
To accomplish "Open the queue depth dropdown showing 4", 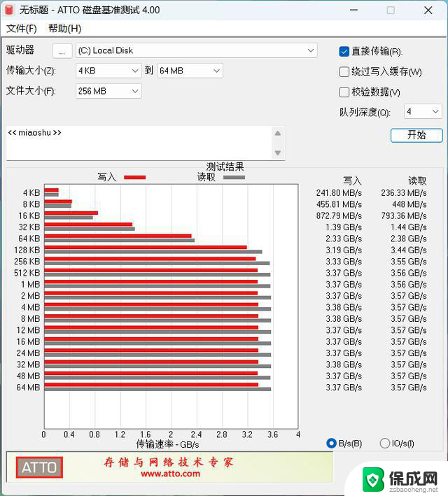I will (x=423, y=111).
